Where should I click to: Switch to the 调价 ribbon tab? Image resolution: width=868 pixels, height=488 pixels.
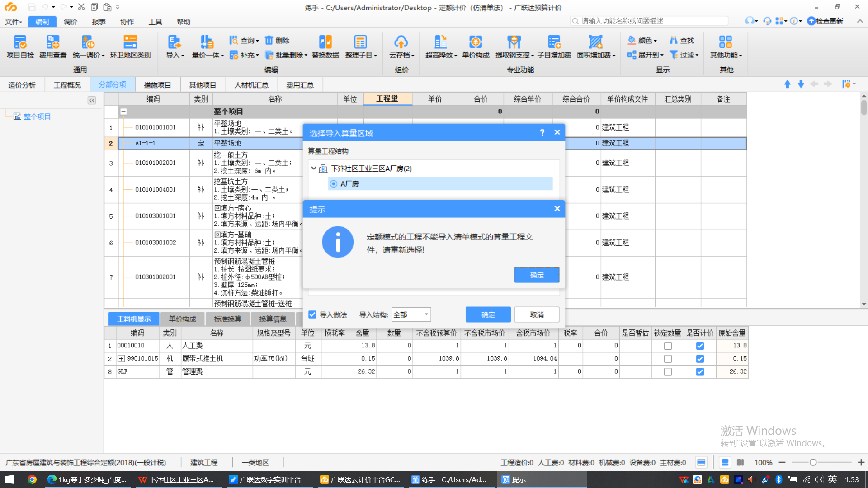(x=70, y=22)
